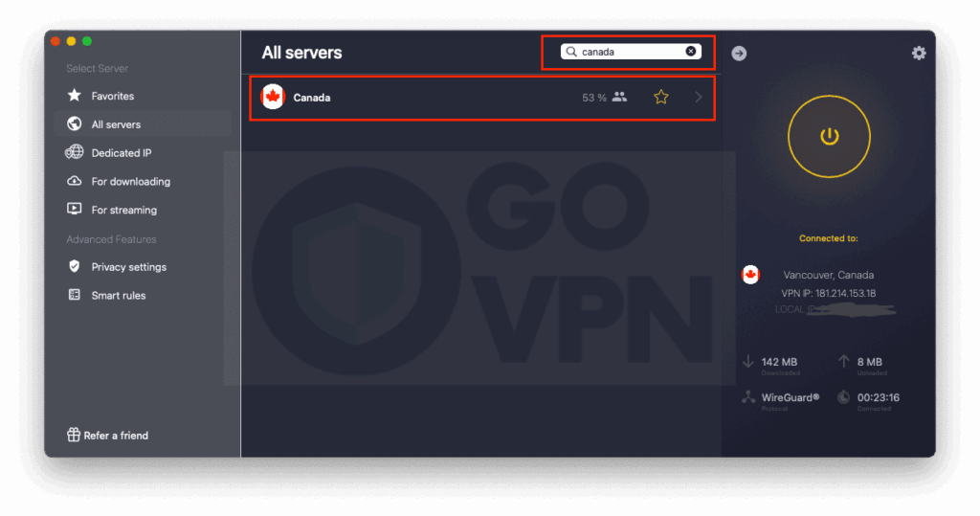Expand Canada server locations with chevron

(699, 97)
